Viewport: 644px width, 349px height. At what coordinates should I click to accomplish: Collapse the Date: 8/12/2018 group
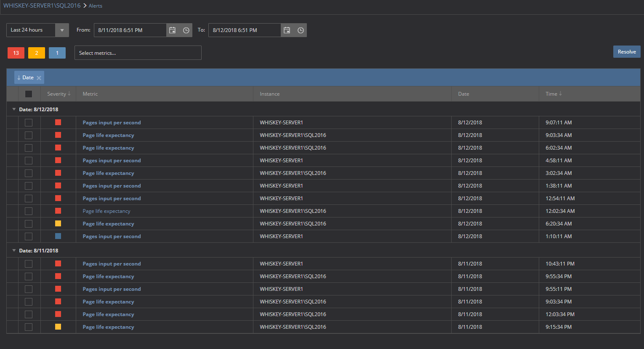tap(14, 109)
